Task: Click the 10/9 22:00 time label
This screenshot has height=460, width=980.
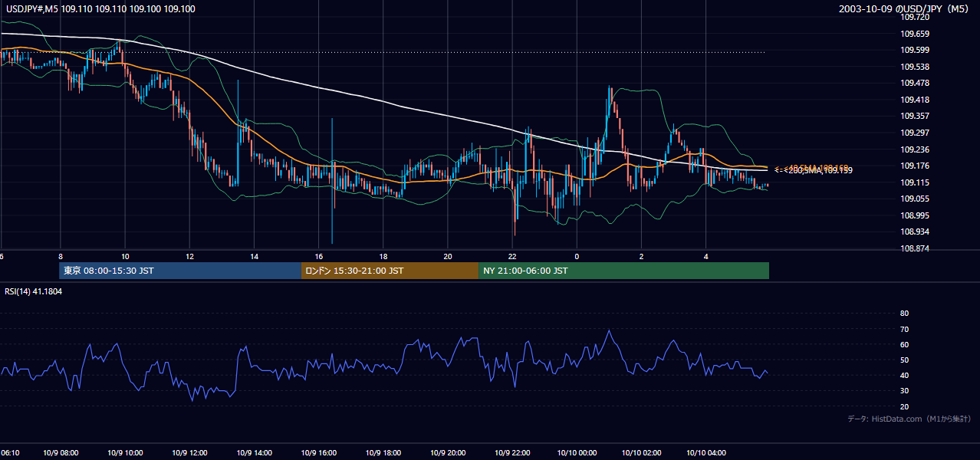Action: tap(512, 452)
